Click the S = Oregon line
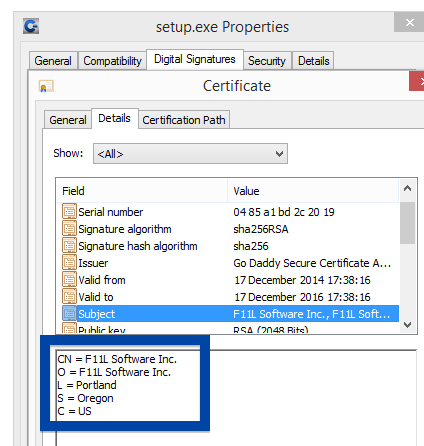The width and height of the screenshot is (424, 446). [85, 398]
